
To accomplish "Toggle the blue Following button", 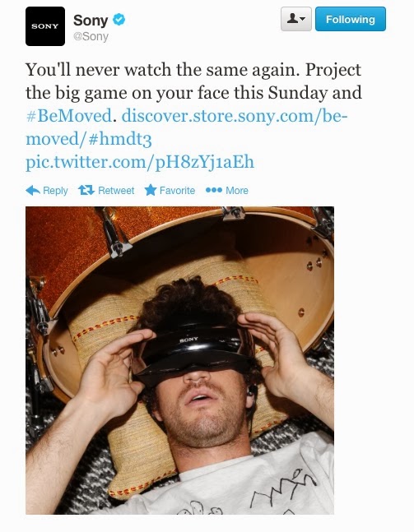I will [x=351, y=19].
